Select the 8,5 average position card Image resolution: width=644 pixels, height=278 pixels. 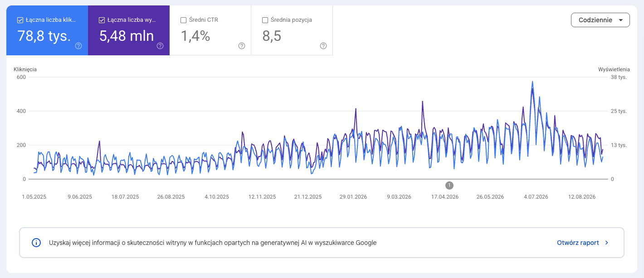(292, 30)
